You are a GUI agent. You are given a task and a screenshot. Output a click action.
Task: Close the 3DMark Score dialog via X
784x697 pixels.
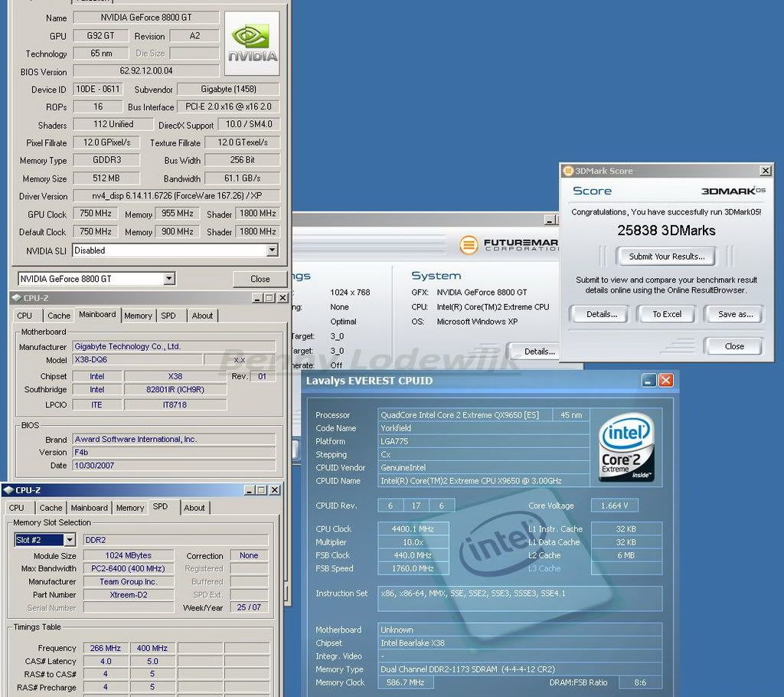765,171
